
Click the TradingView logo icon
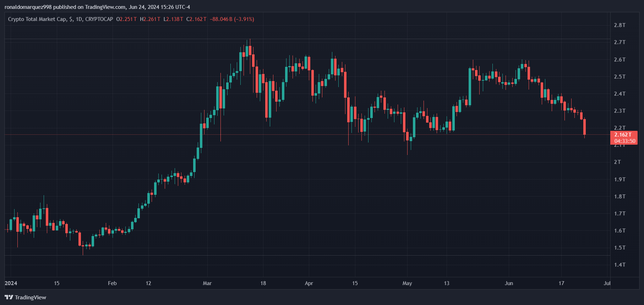[9, 297]
